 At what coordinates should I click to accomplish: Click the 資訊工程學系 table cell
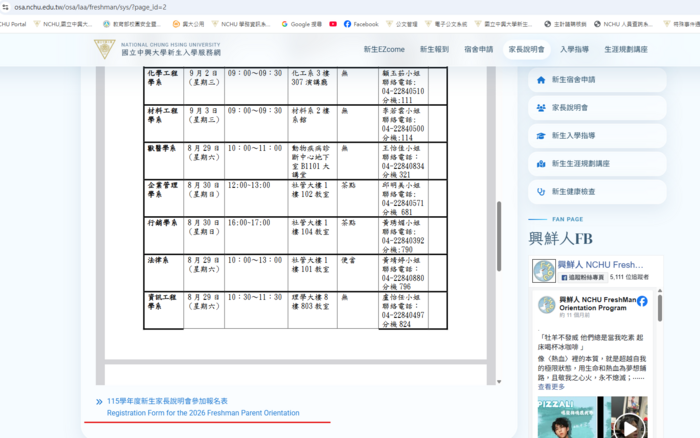click(x=163, y=310)
